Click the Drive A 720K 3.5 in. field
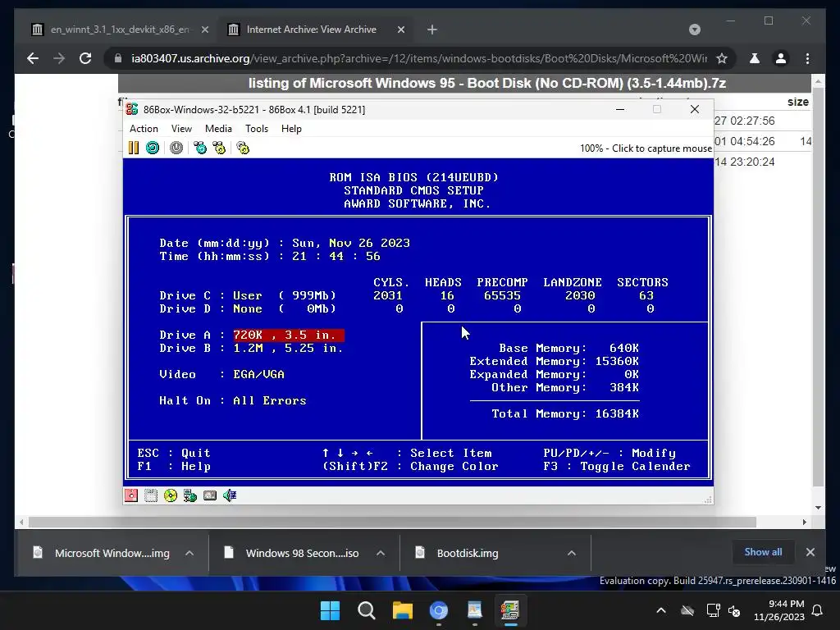The height and width of the screenshot is (630, 840). (288, 336)
